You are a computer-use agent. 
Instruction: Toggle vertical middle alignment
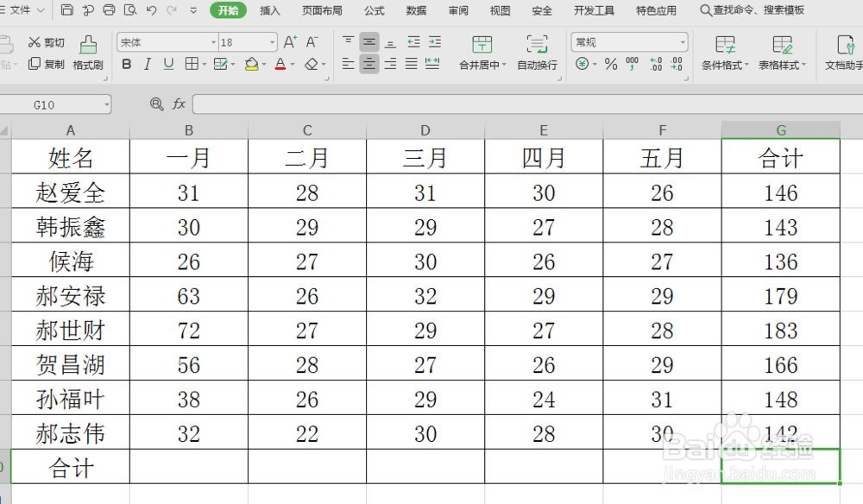click(369, 41)
